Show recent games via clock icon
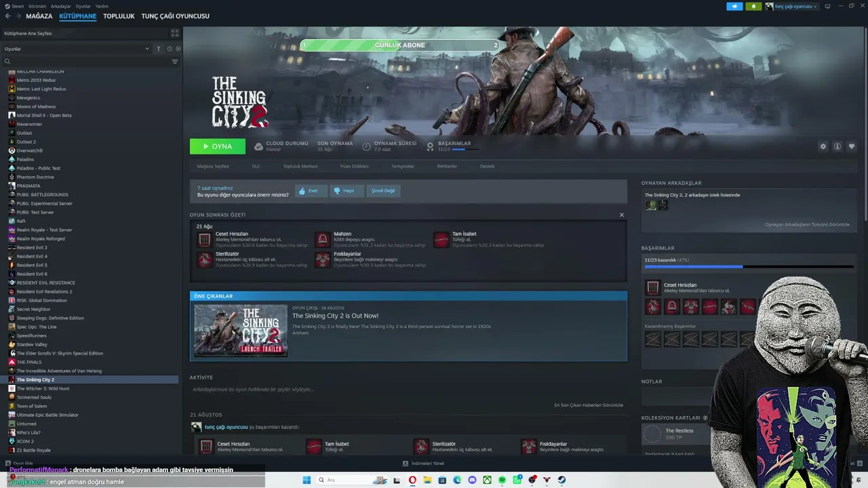This screenshot has width=868, height=488. coord(169,49)
